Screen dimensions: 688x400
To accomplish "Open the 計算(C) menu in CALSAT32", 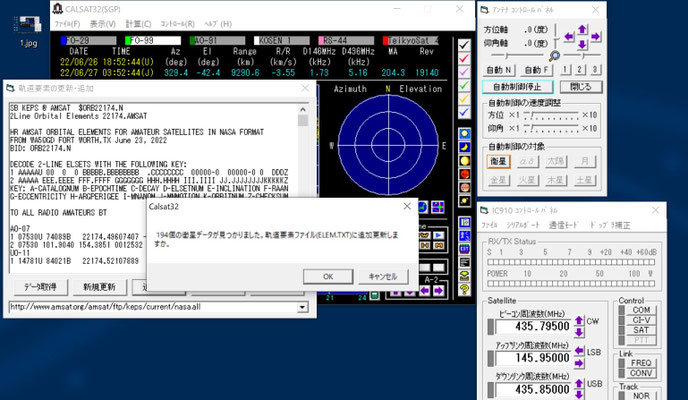I will tap(139, 21).
